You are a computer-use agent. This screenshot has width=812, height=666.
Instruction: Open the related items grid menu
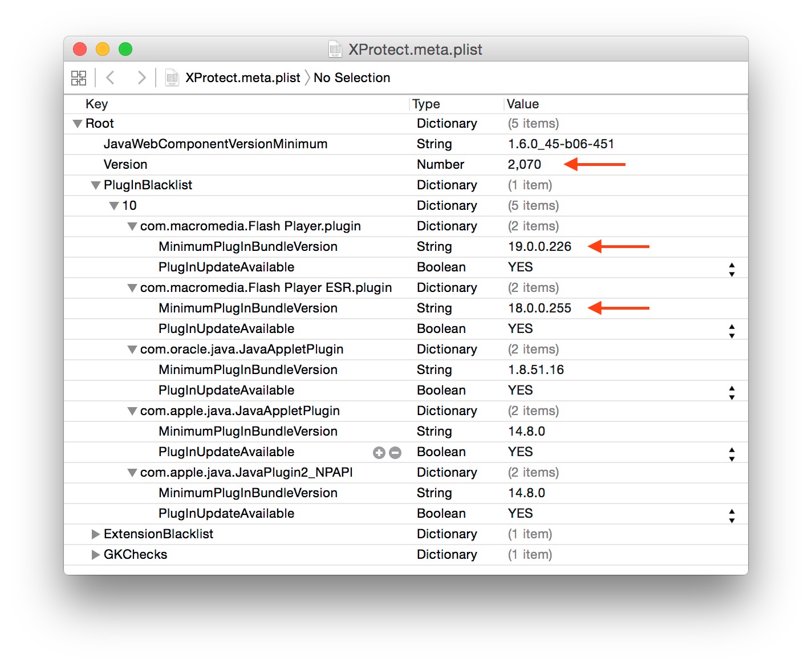[x=79, y=78]
